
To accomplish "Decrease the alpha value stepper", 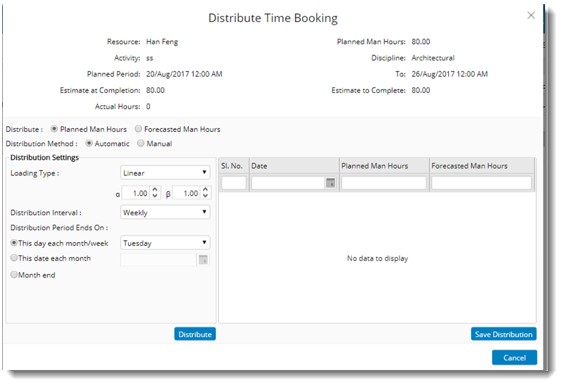I will (155, 196).
